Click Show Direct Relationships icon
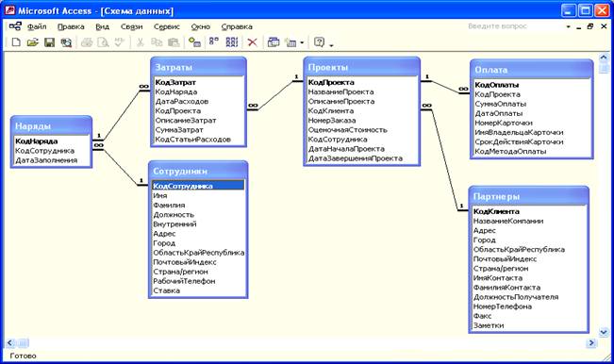 214,42
